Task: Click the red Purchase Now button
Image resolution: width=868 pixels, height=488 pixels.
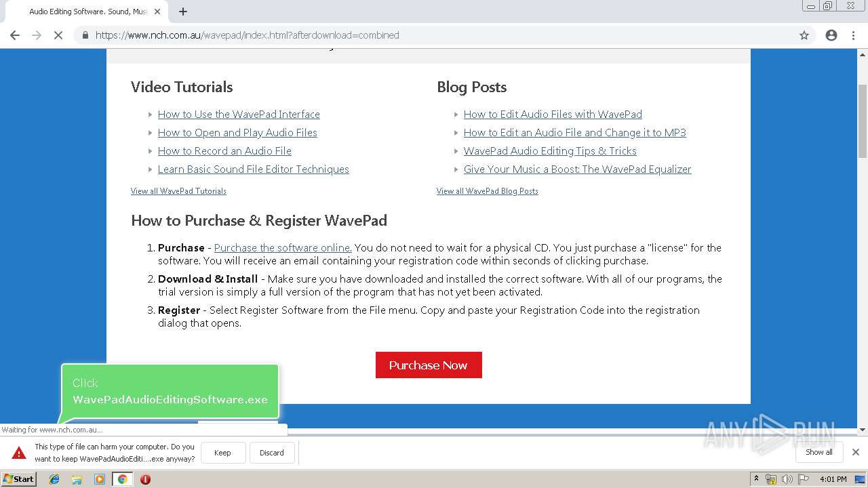Action: 429,365
